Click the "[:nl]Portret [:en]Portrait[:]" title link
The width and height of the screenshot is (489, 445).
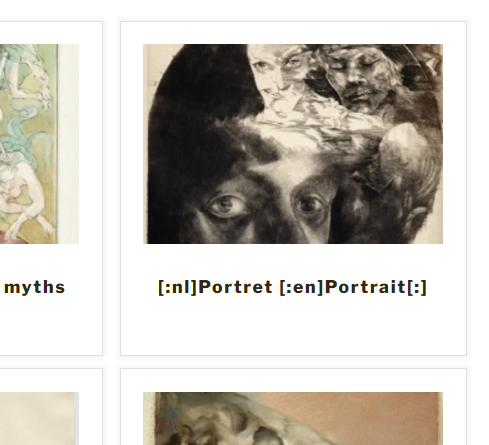(293, 287)
